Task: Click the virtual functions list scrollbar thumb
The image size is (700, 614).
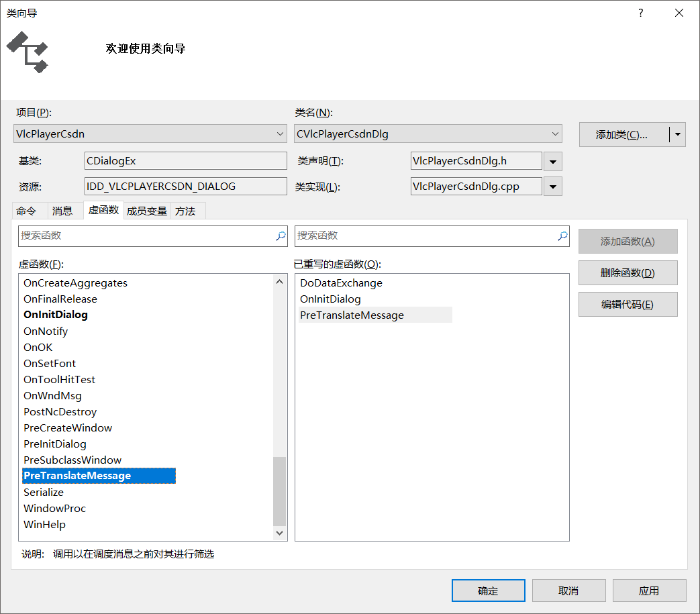Action: coord(279,491)
